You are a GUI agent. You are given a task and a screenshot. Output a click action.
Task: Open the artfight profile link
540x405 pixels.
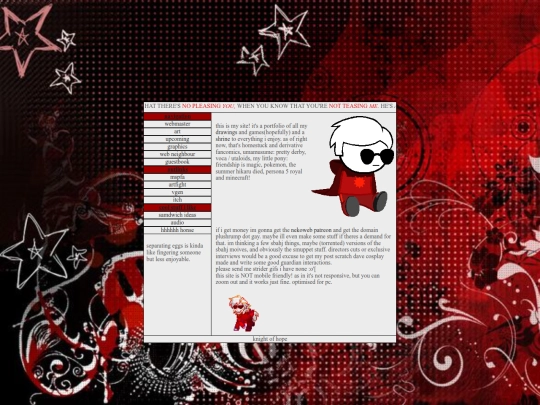pyautogui.click(x=177, y=185)
